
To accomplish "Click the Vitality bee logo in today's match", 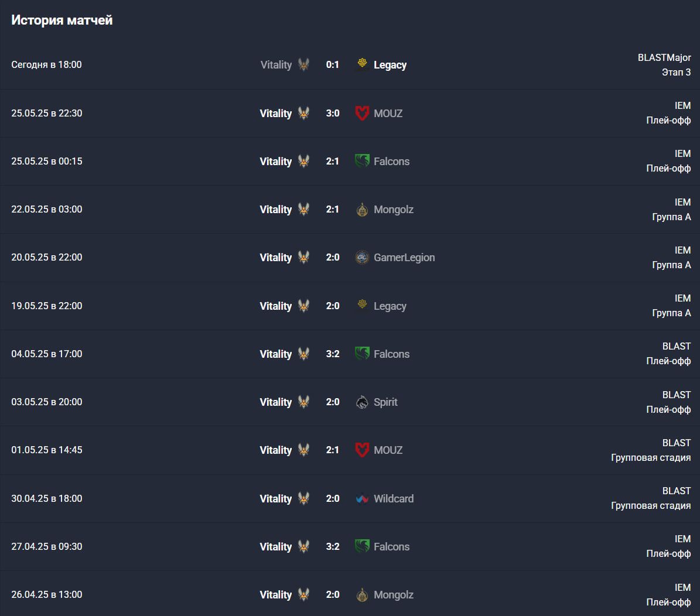I will coord(303,64).
